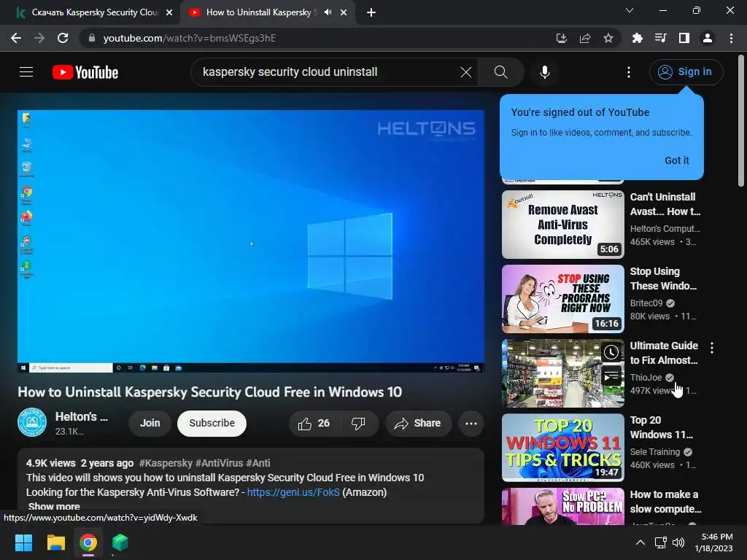Image resolution: width=747 pixels, height=560 pixels.
Task: Click the address bar URL
Action: pos(190,38)
